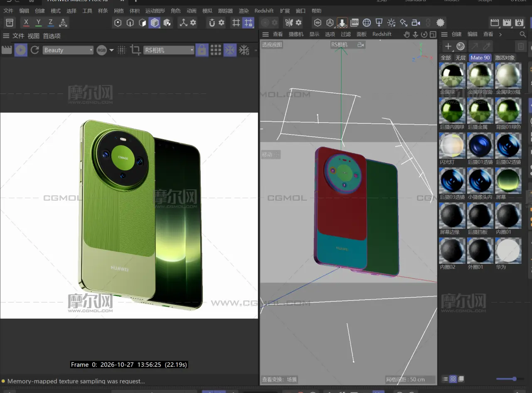This screenshot has height=393, width=532.
Task: Click the refresh render icon in RenderView
Action: click(x=35, y=50)
